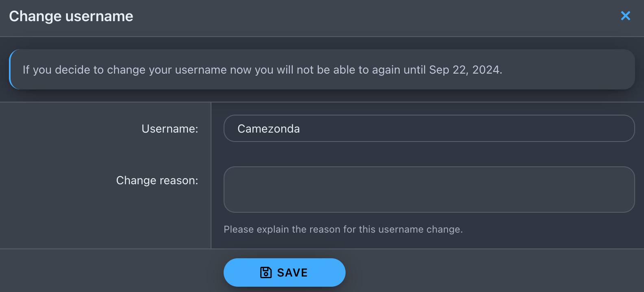The width and height of the screenshot is (644, 292).
Task: Click the dialog header bar beside the title
Action: [x=366, y=16]
